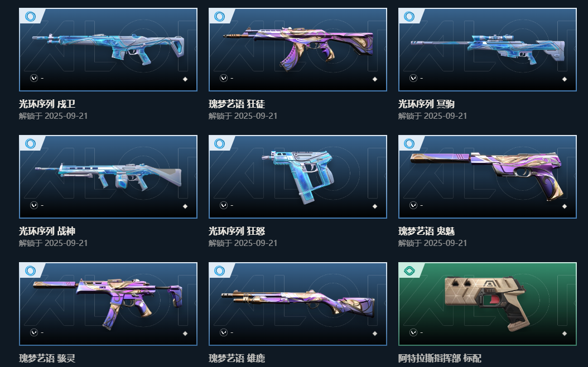
Task: Click the green tier badge on 阿特拉斯指挥部 标配 card
Action: 409,271
